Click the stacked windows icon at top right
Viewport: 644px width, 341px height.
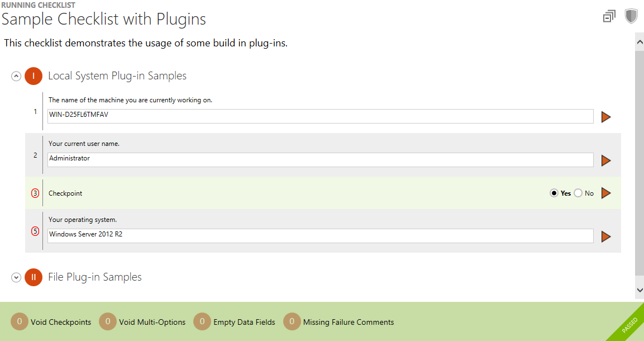coord(609,17)
